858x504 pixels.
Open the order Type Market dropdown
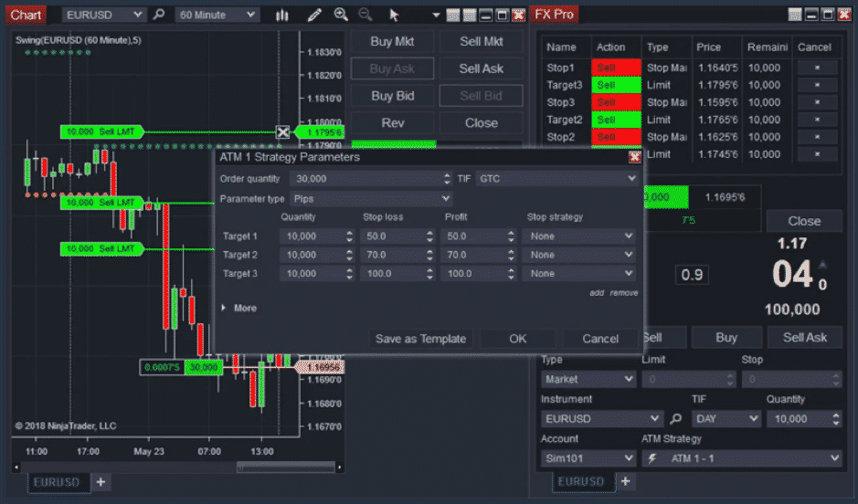click(588, 379)
